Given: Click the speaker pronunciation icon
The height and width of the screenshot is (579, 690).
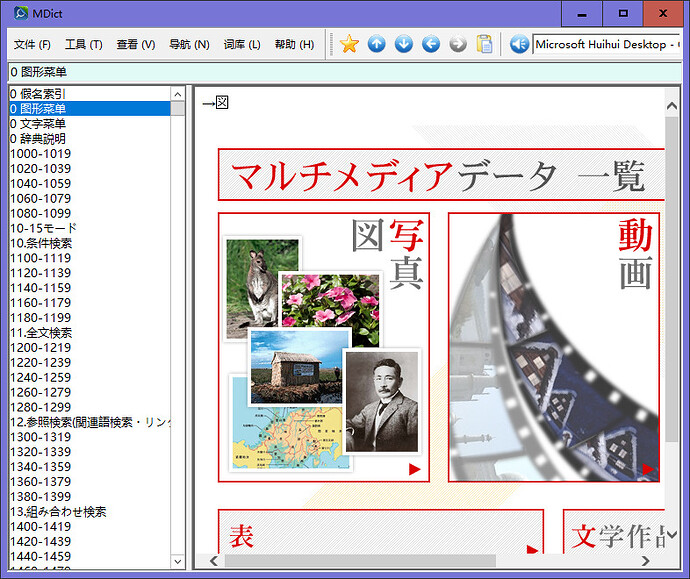Looking at the screenshot, I should tap(519, 44).
